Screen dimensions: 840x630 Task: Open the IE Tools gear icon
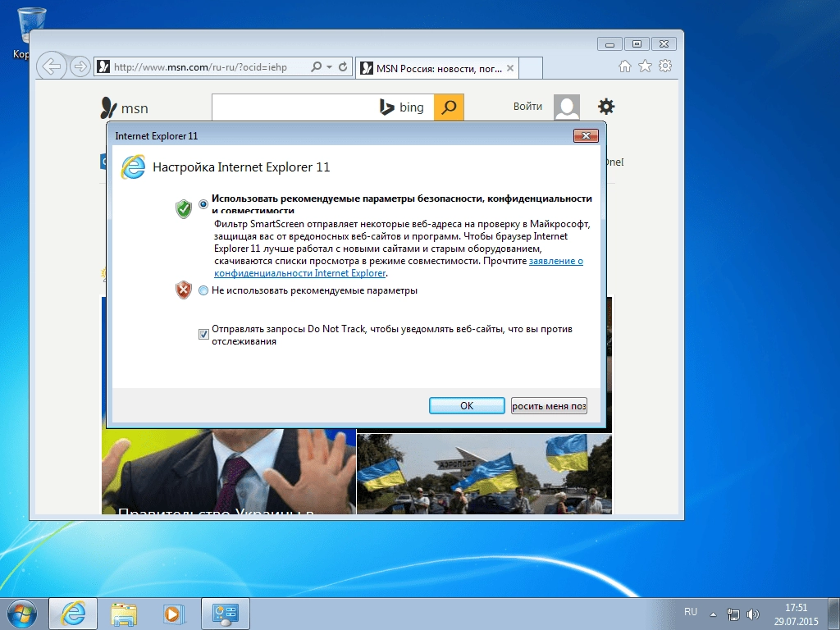pos(665,66)
